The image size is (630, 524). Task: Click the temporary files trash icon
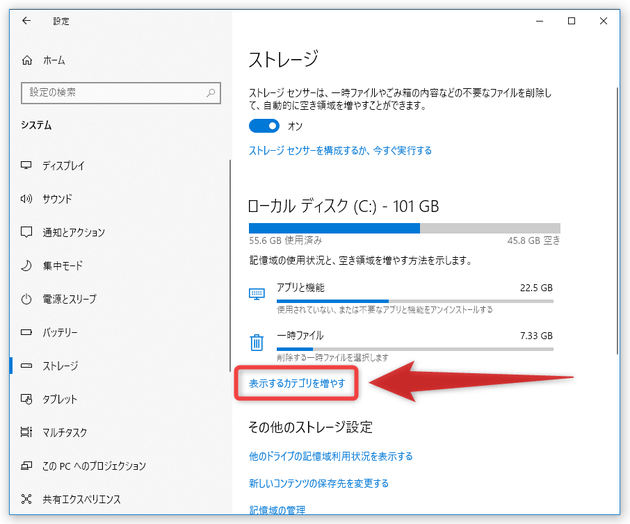point(257,342)
